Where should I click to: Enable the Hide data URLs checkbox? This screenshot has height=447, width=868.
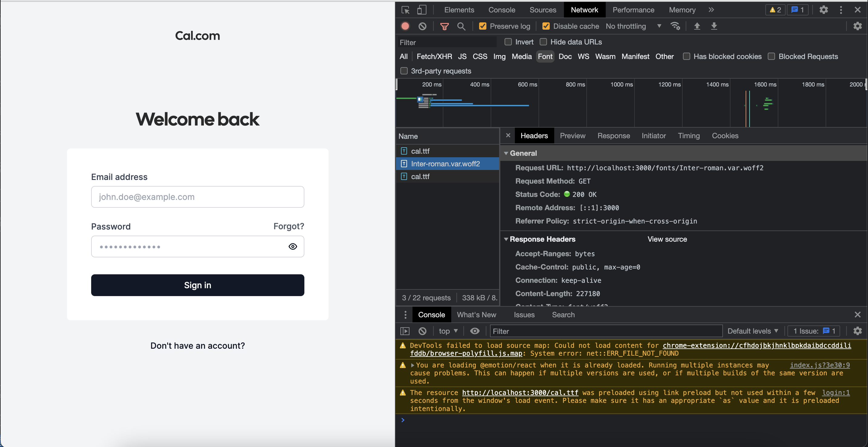543,42
